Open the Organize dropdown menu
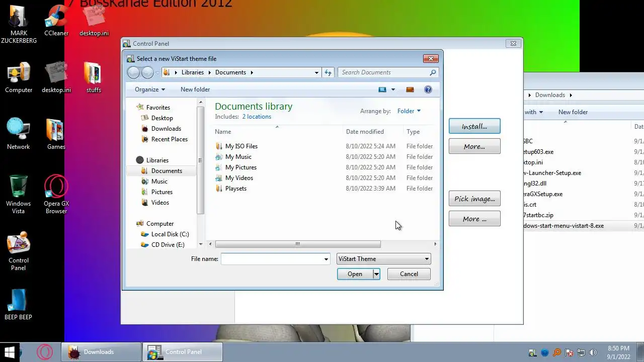The height and width of the screenshot is (362, 644). [150, 89]
